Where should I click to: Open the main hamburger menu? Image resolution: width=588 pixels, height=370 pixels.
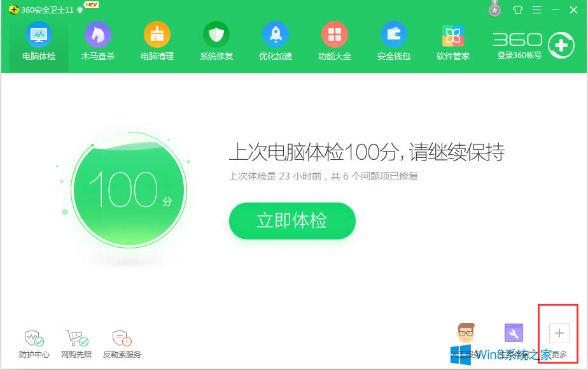(x=536, y=10)
